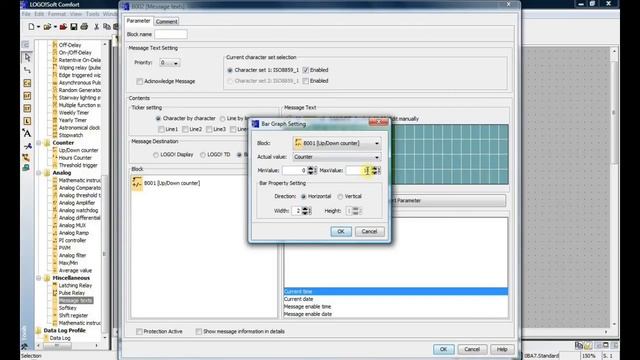Image resolution: width=640 pixels, height=360 pixels.
Task: Select LOGO! TD as message destination
Action: pyautogui.click(x=202, y=155)
